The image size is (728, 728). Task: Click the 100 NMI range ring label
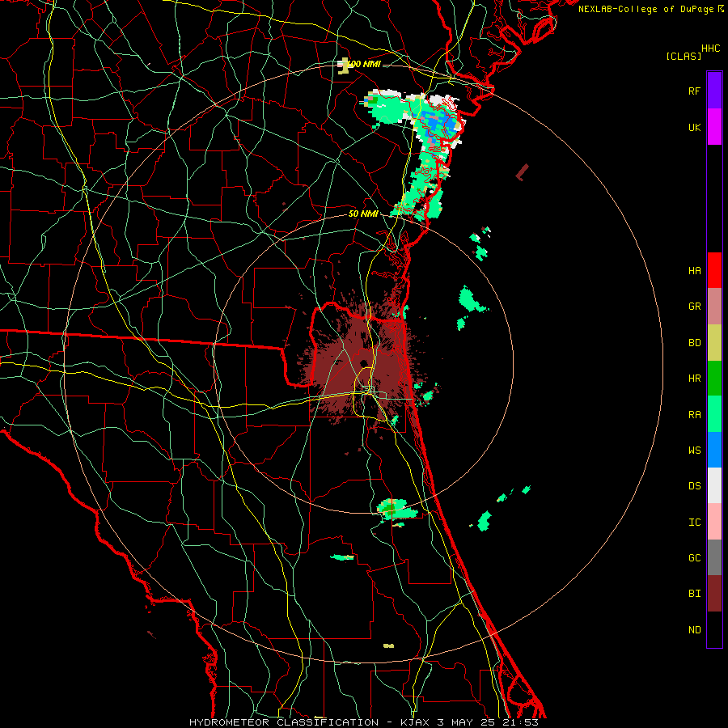[x=365, y=64]
